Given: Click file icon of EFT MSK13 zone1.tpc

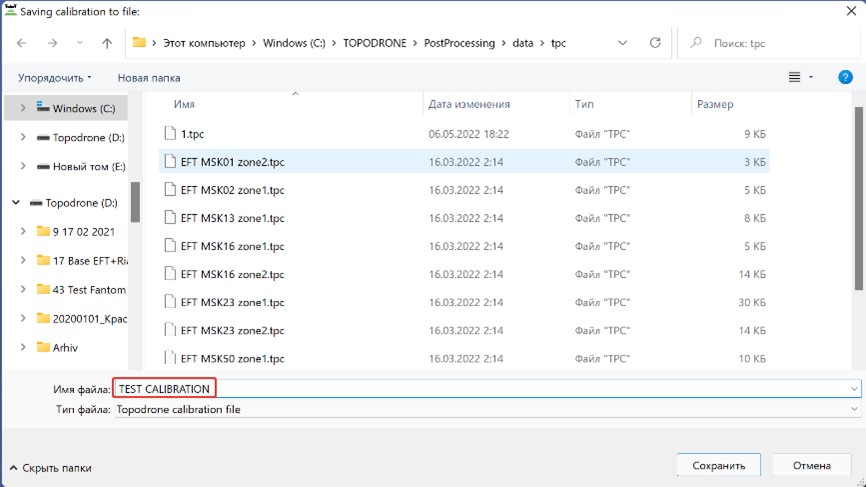Looking at the screenshot, I should click(170, 218).
